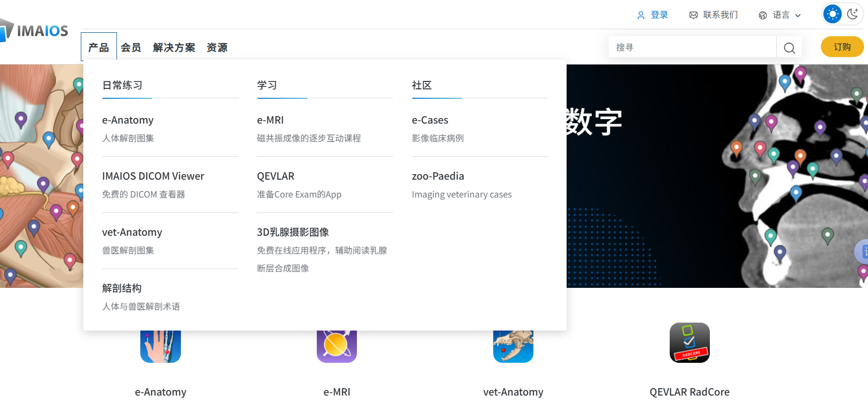Click the e-MRI purple app icon
The image size is (868, 404).
coord(337,346)
